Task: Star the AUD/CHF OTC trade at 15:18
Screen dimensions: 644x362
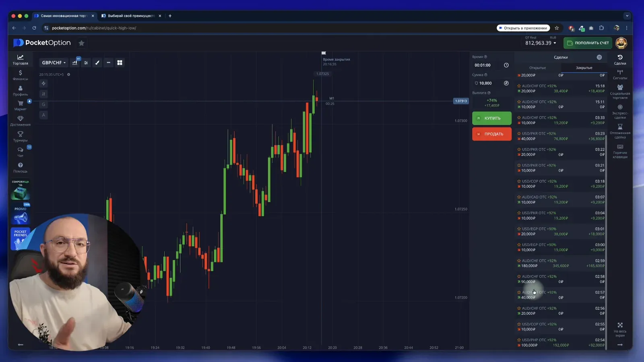Action: pos(519,86)
